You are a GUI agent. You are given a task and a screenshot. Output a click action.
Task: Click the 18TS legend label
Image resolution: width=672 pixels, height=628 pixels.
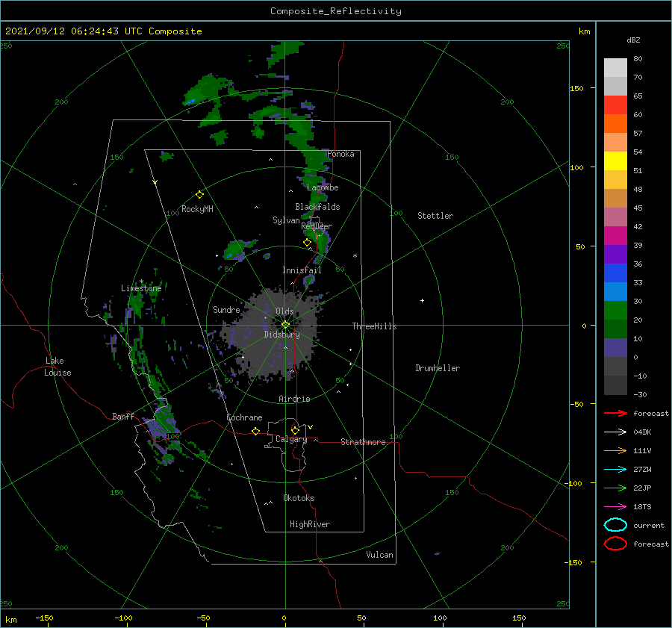tap(642, 507)
